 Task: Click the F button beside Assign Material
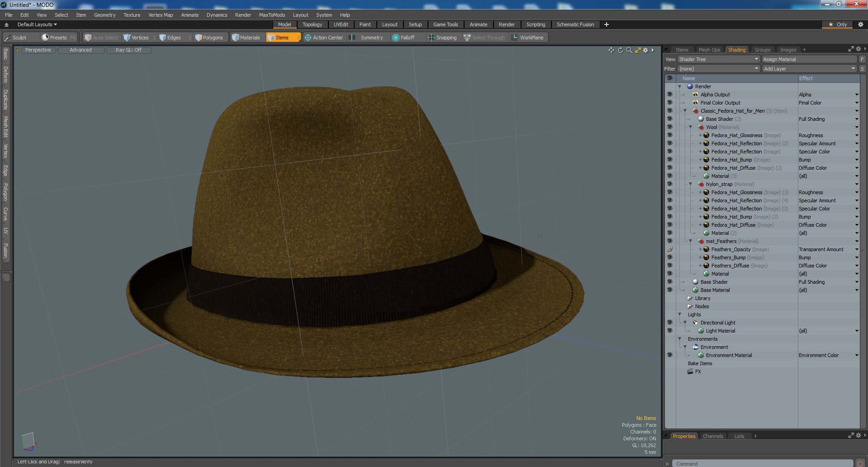pos(862,59)
